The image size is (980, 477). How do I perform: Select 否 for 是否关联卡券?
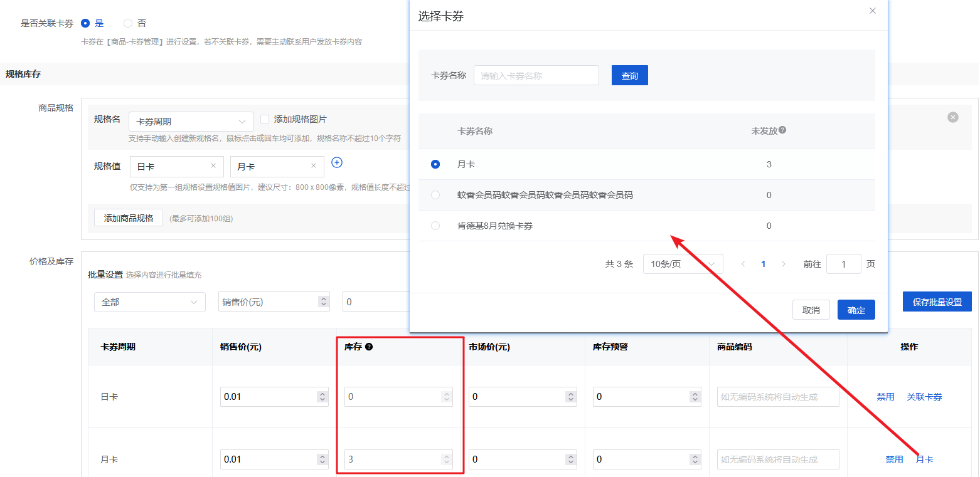tap(128, 23)
